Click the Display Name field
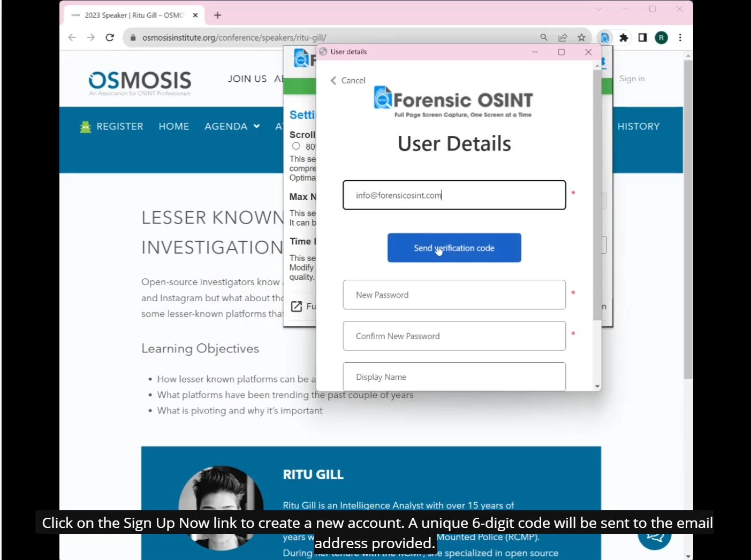Viewport: 751px width, 560px height. tap(454, 377)
